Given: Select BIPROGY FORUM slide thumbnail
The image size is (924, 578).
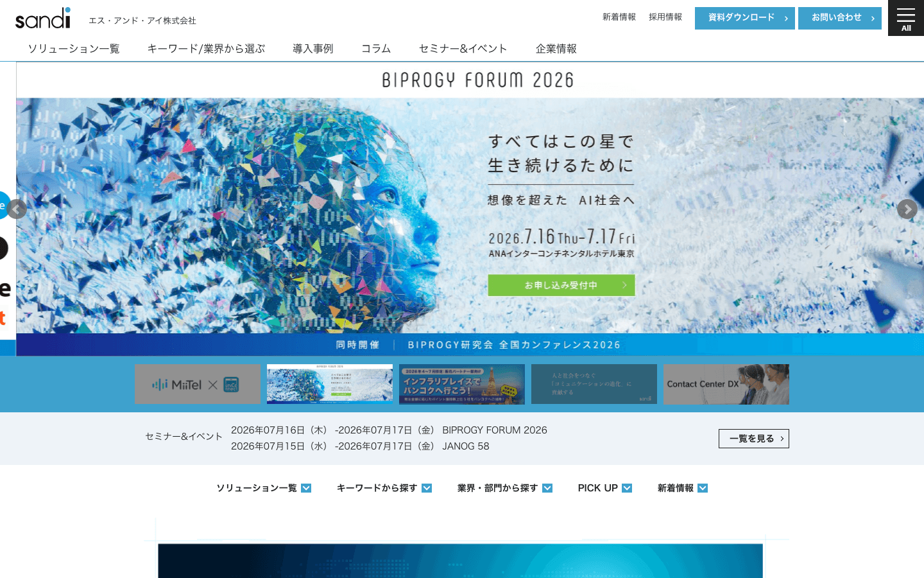Looking at the screenshot, I should click(x=330, y=384).
